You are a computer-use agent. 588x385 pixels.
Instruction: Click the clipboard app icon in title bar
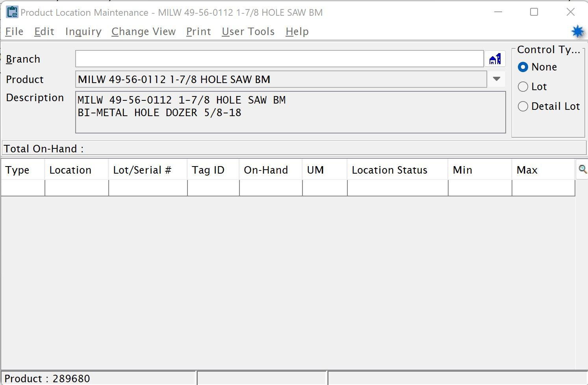coord(12,12)
